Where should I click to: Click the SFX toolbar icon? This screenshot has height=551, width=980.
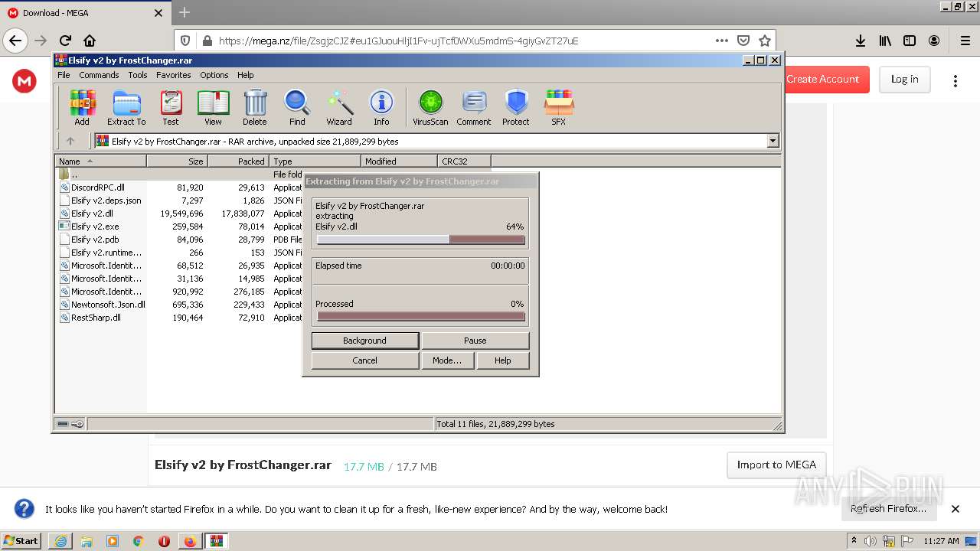[x=559, y=107]
